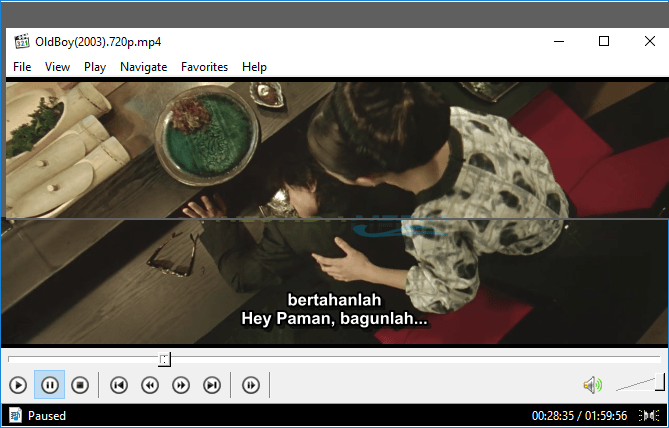Click the 00:28:35 / 01:59:56 time display
This screenshot has width=669, height=428.
tap(579, 416)
